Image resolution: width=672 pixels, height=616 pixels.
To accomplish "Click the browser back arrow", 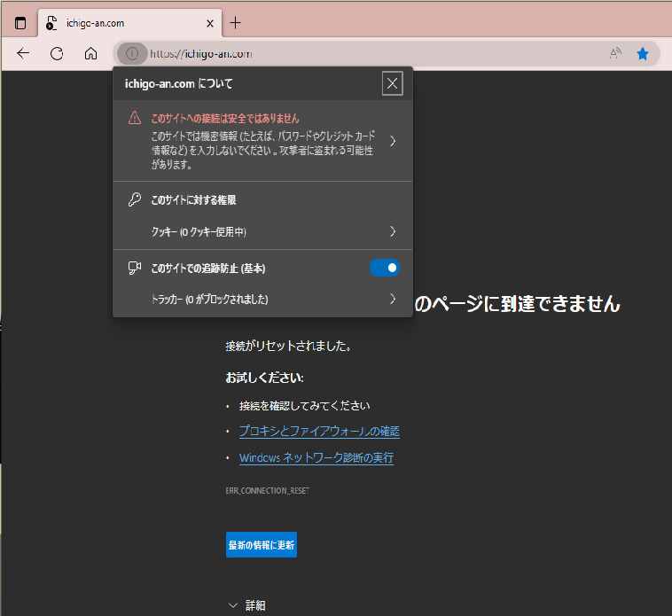I will (x=23, y=53).
